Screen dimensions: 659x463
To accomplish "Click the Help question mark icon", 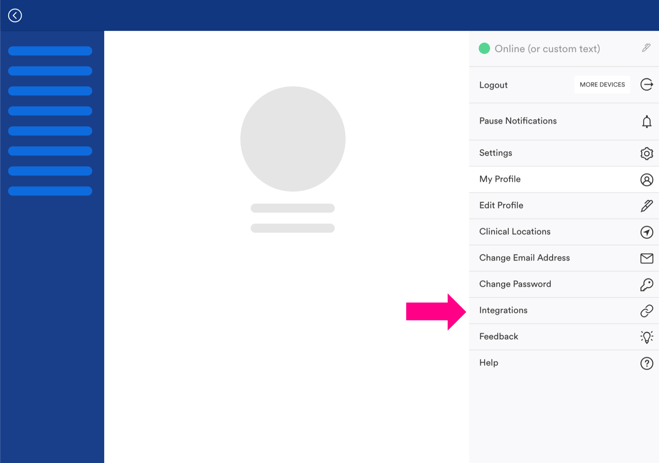I will [x=646, y=363].
